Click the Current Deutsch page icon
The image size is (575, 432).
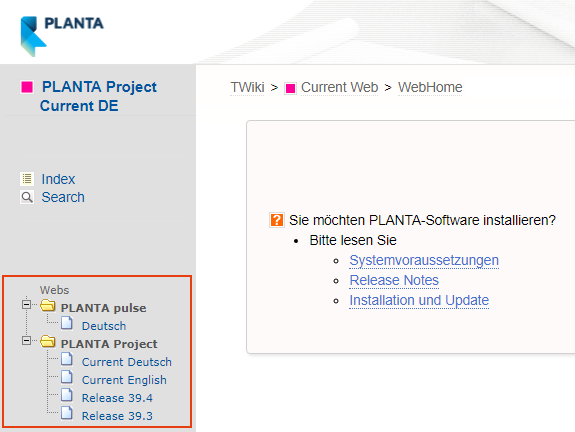coord(67,359)
